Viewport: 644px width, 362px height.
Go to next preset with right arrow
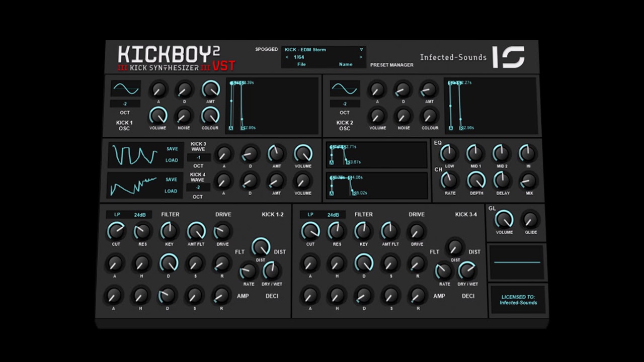pos(361,57)
